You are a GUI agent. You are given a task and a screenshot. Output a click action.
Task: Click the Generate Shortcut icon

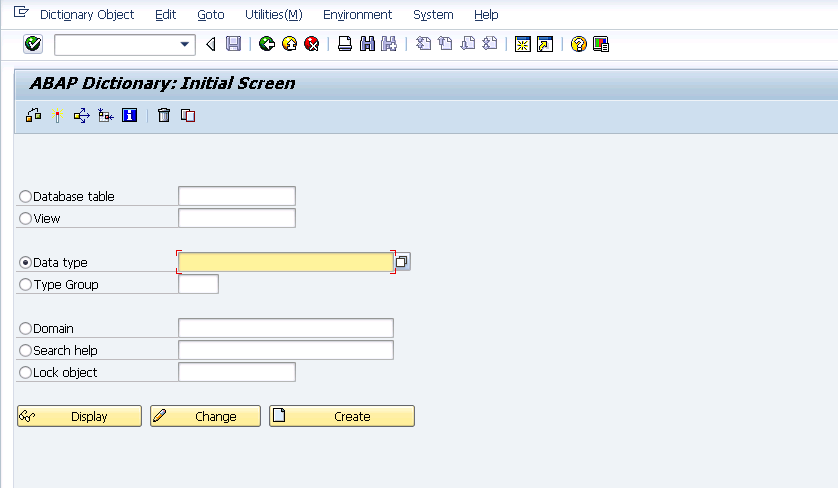click(x=545, y=44)
